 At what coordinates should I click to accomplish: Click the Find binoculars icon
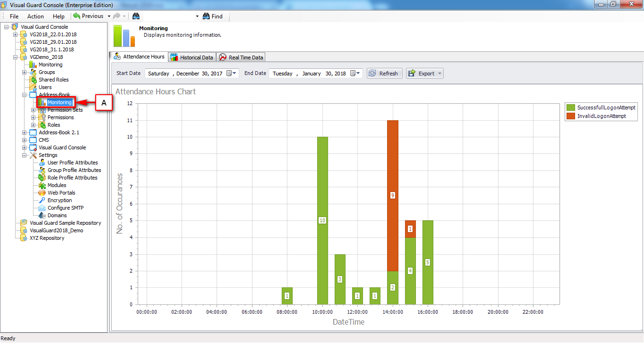[206, 16]
